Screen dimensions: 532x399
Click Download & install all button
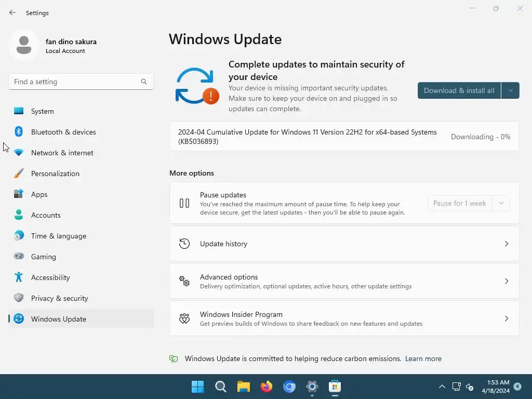click(459, 90)
